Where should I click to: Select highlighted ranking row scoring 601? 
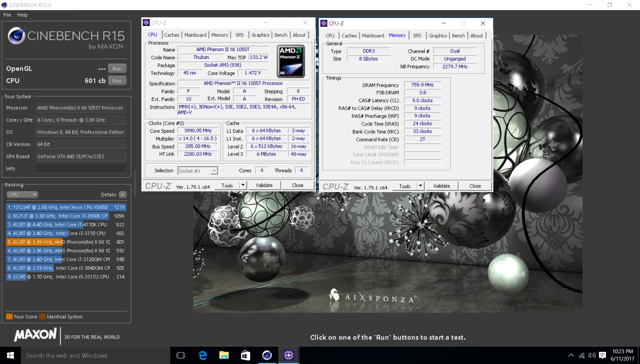(x=66, y=242)
